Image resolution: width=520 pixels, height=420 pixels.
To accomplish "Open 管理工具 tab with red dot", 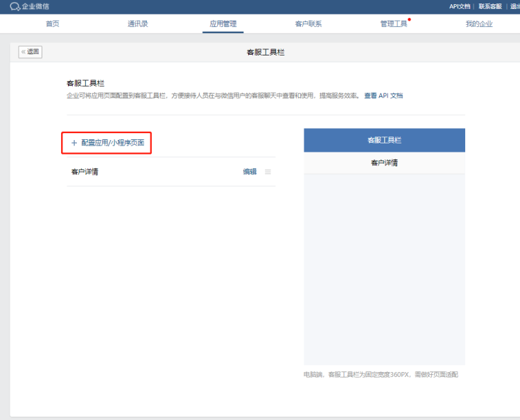I will 394,24.
